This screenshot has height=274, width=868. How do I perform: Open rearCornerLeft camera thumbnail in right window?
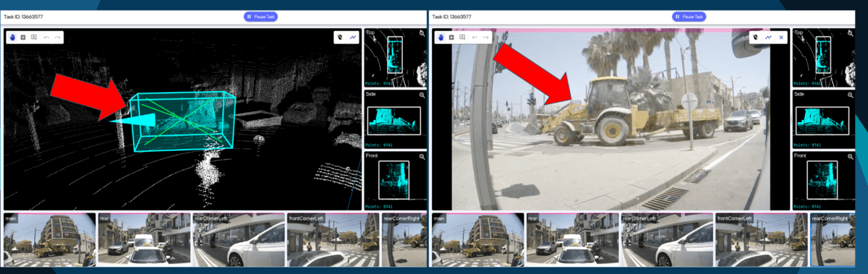coord(666,240)
